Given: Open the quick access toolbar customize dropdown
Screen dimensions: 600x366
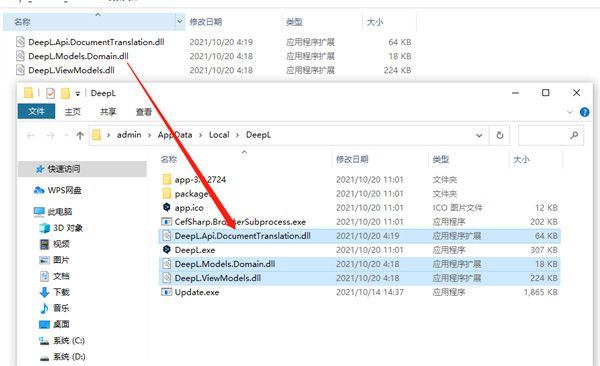Looking at the screenshot, I should (77, 93).
